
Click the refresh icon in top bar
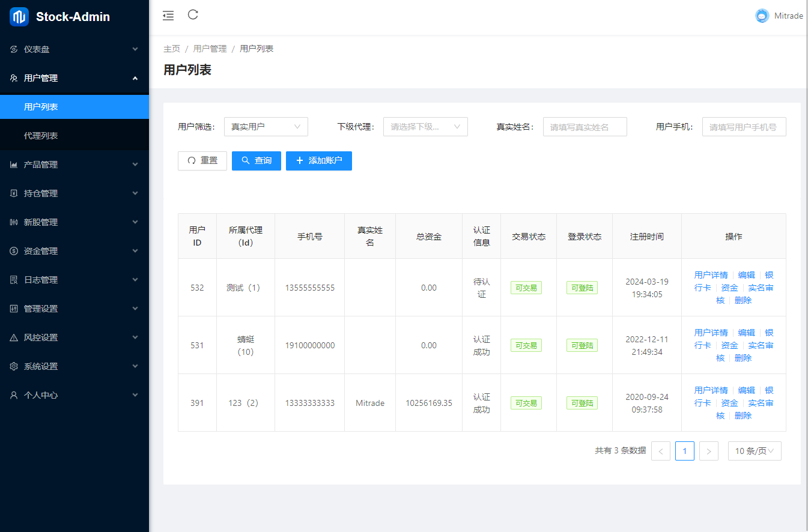pos(193,15)
